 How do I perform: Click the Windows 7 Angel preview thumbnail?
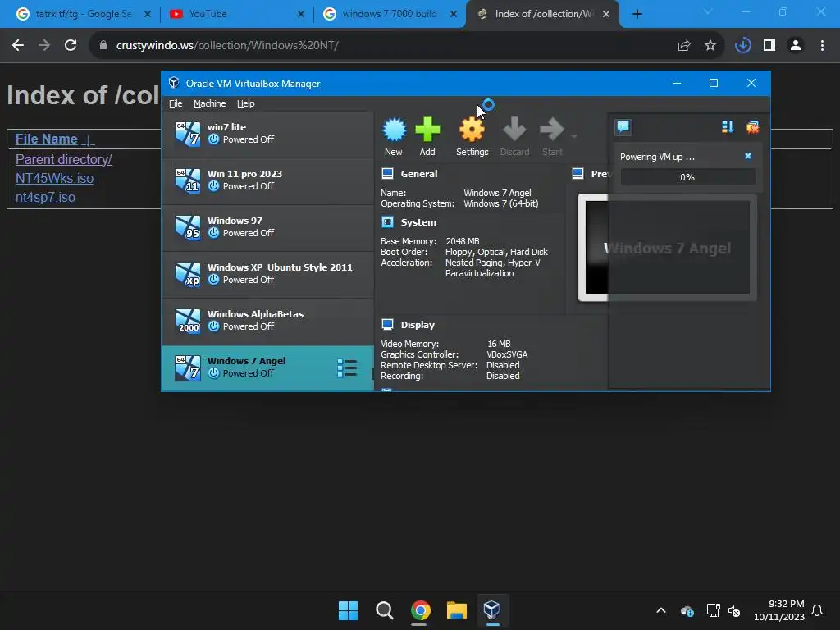pos(668,248)
